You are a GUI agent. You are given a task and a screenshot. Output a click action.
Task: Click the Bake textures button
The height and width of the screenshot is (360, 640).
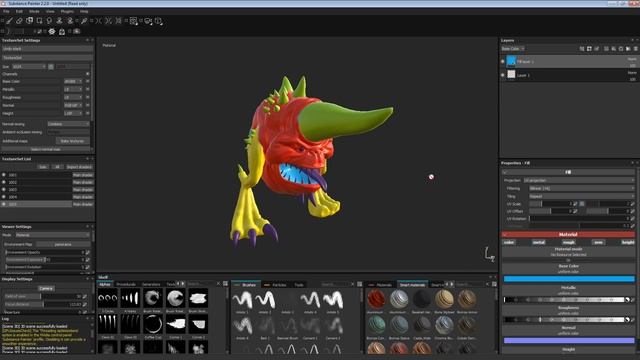pyautogui.click(x=72, y=141)
